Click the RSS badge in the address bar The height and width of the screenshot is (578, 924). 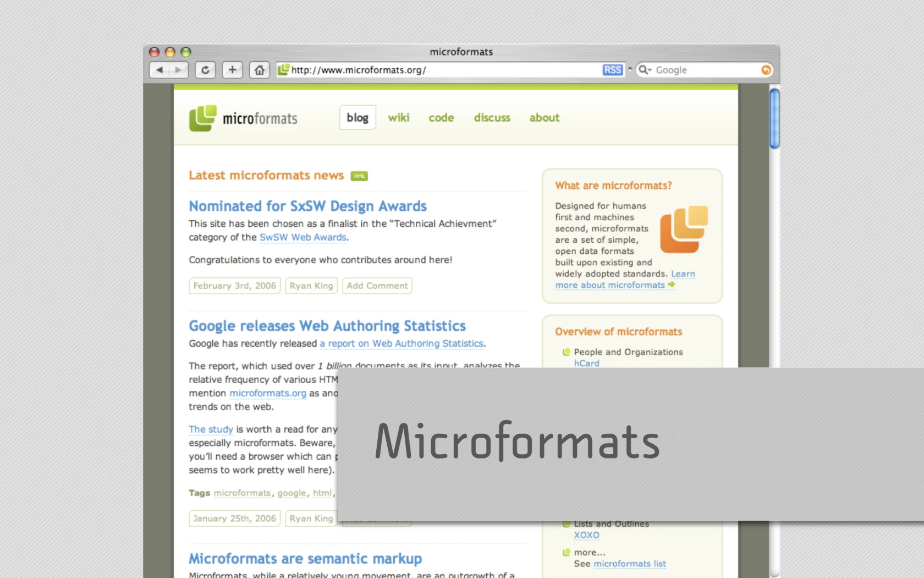coord(612,70)
